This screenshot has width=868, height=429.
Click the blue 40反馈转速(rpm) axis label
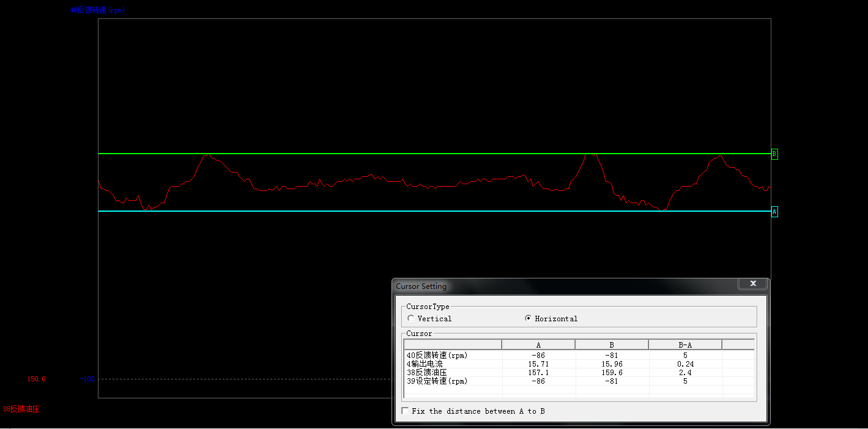point(97,10)
